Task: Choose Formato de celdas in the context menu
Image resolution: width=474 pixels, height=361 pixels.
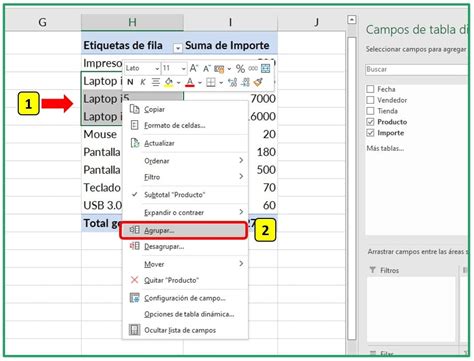Action: tap(185, 125)
